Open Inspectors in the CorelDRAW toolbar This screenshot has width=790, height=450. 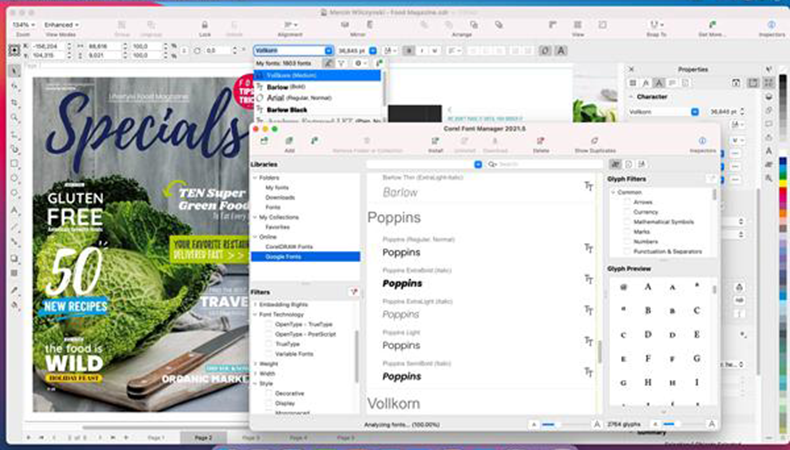click(x=771, y=25)
